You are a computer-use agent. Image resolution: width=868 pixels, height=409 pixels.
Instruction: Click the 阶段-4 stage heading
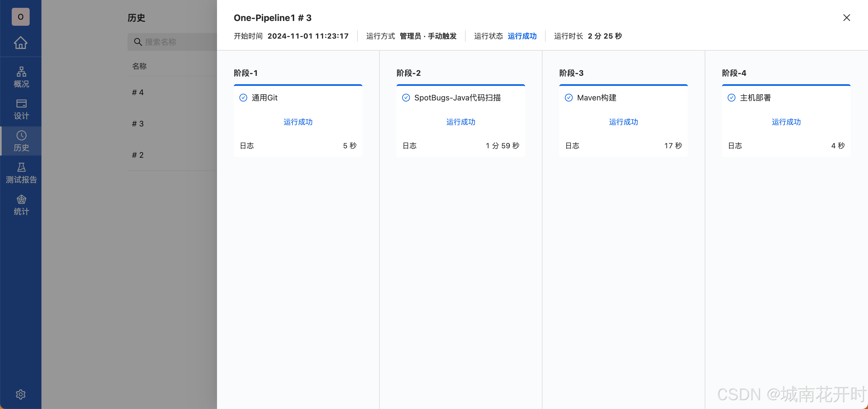pos(734,73)
